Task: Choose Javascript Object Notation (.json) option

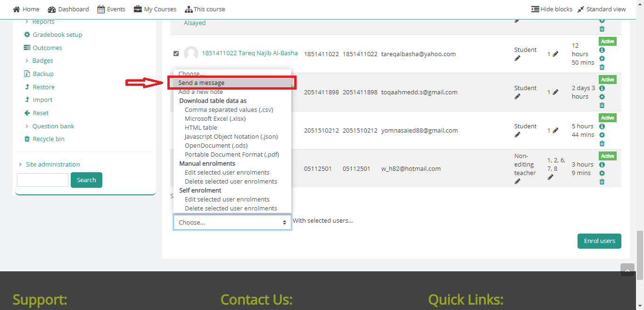Action: (232, 136)
